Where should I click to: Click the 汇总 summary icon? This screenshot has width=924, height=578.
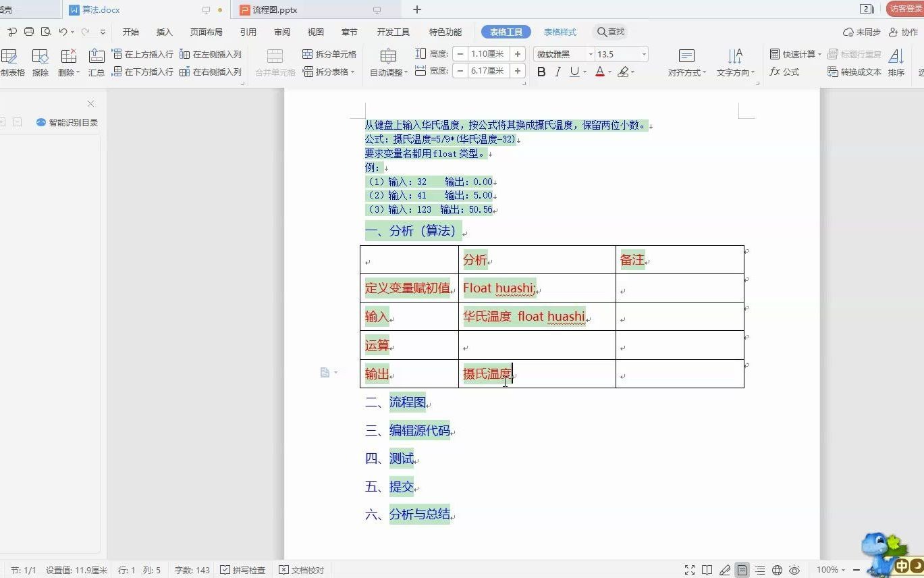click(97, 62)
